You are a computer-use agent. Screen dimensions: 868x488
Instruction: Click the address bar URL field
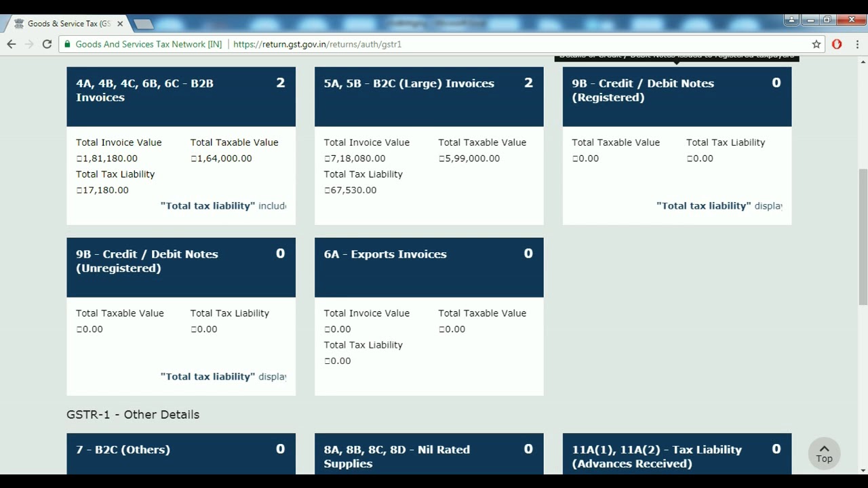coord(475,44)
